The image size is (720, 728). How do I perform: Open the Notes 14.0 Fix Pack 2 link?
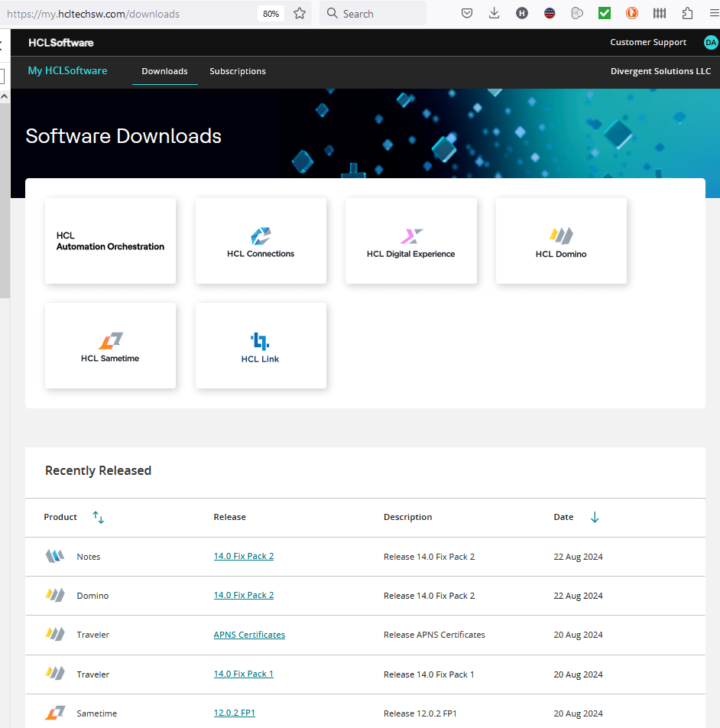(x=243, y=556)
